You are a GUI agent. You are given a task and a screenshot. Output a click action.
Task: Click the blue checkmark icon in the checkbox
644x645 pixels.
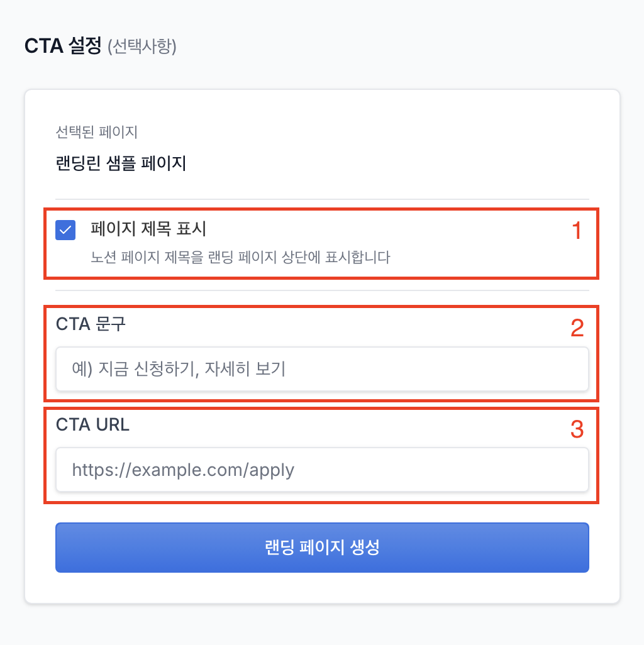pos(65,230)
